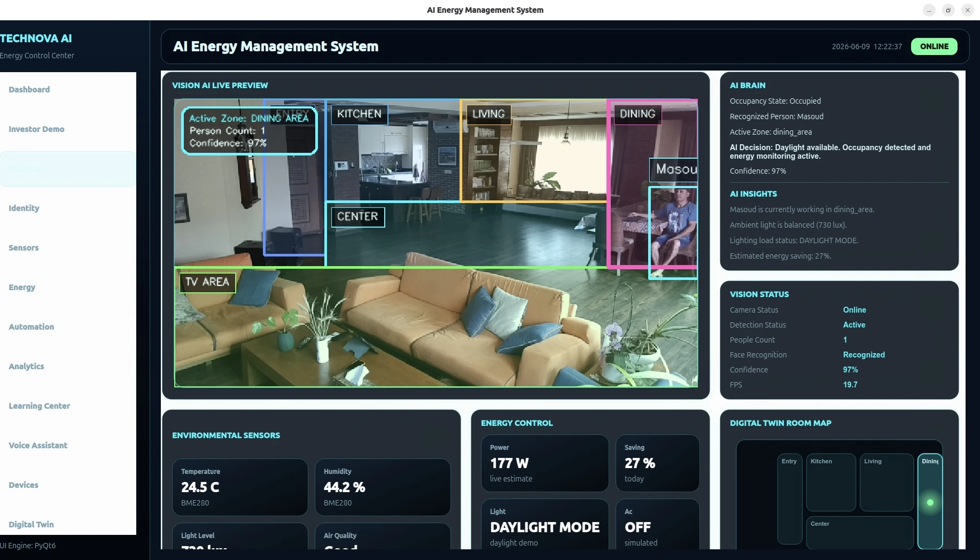980x560 pixels.
Task: Select the Kitchen room on the digital twin map
Action: coord(831,483)
